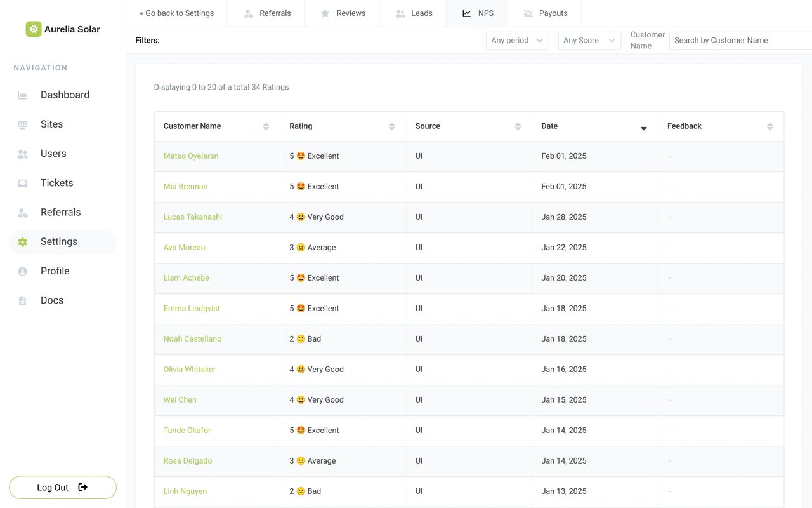Open customer Noah Castellano link
Screen dimensions: 812x508
point(192,339)
